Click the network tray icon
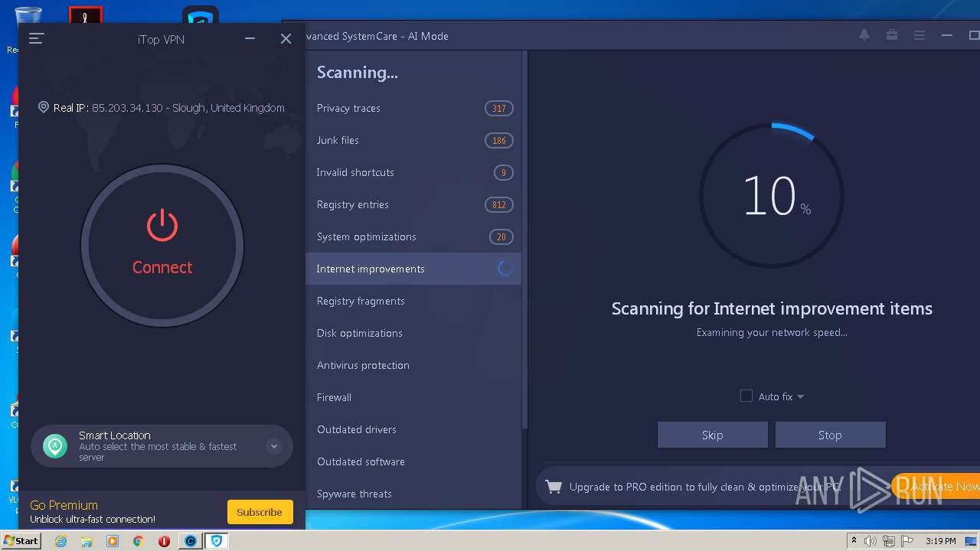This screenshot has height=551, width=980. pos(889,541)
